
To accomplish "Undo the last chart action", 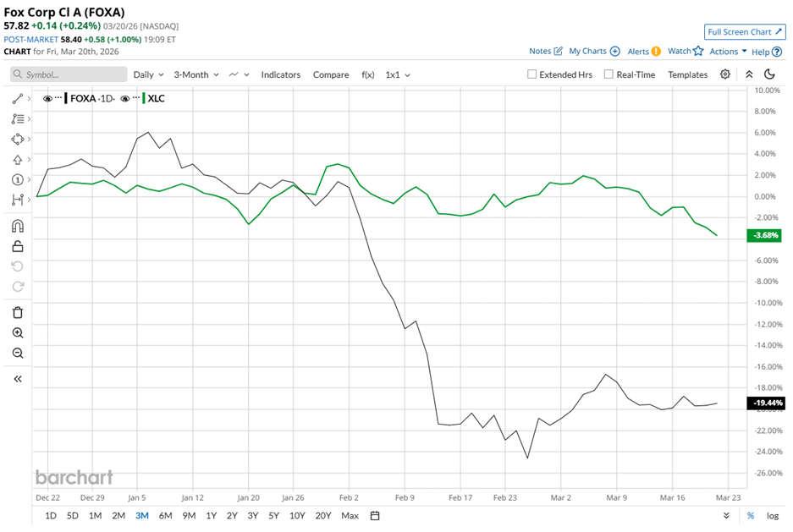I will [18, 266].
